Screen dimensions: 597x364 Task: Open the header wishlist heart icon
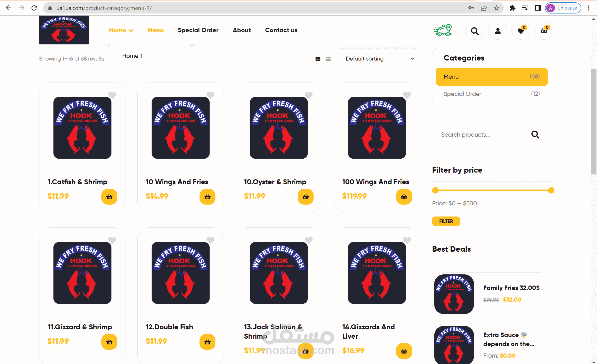click(521, 31)
